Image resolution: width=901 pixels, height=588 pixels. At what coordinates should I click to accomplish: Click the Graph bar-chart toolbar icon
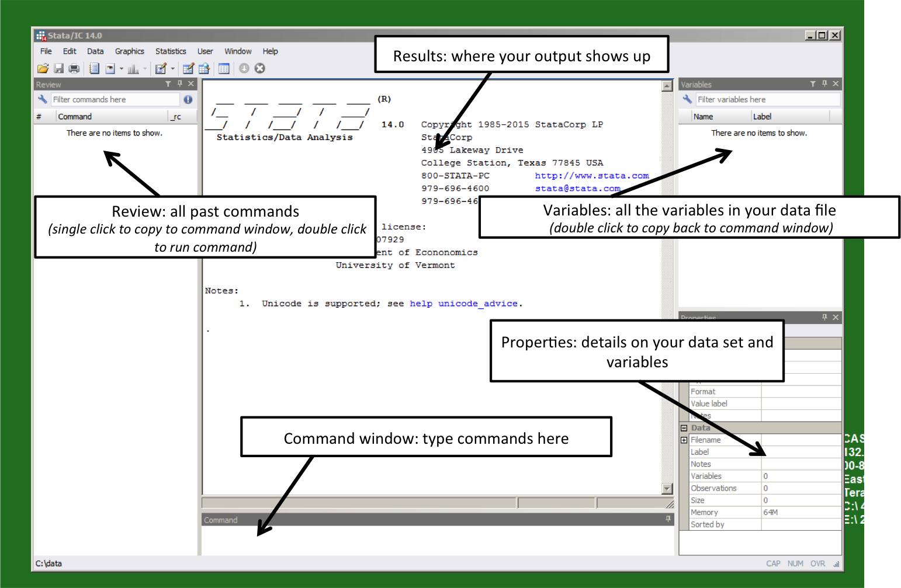coord(133,69)
